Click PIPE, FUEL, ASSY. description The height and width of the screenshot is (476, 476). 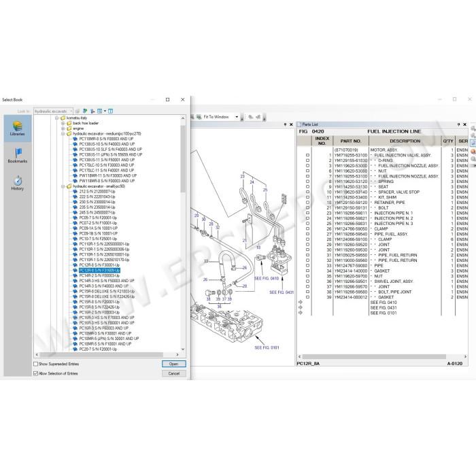click(x=391, y=234)
